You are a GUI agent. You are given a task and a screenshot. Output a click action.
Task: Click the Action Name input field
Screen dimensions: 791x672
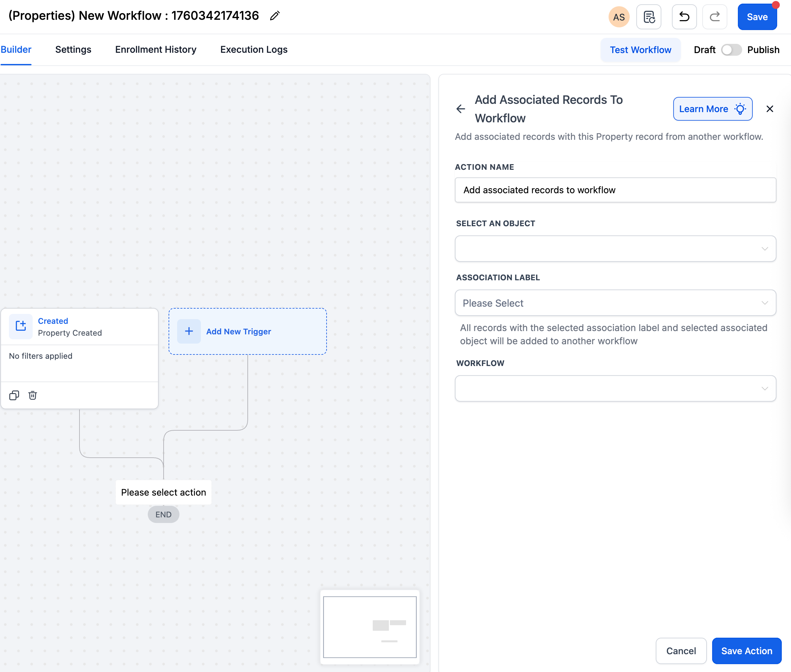point(615,190)
